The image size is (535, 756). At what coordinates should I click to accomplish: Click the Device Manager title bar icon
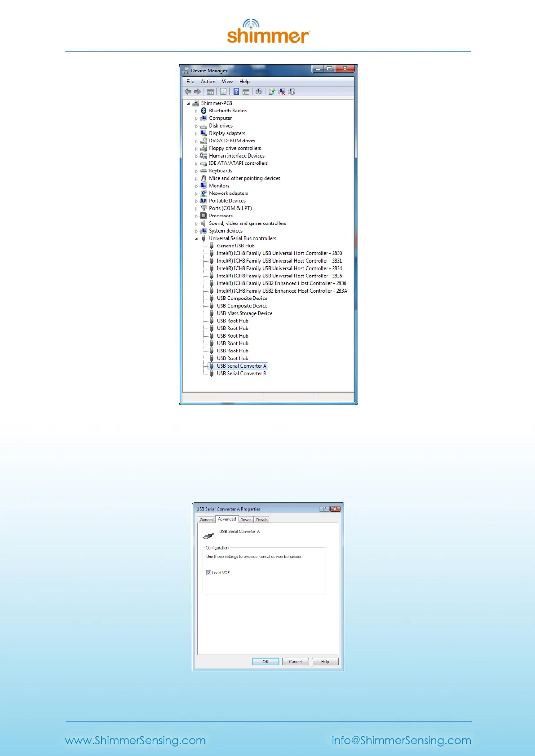pos(186,70)
